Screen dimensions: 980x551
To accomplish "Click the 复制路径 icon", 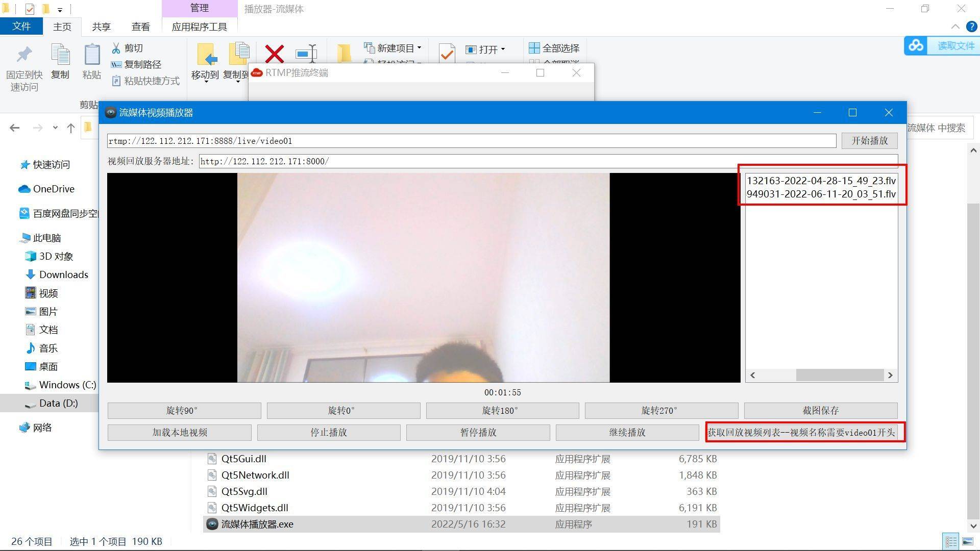I will pyautogui.click(x=116, y=64).
